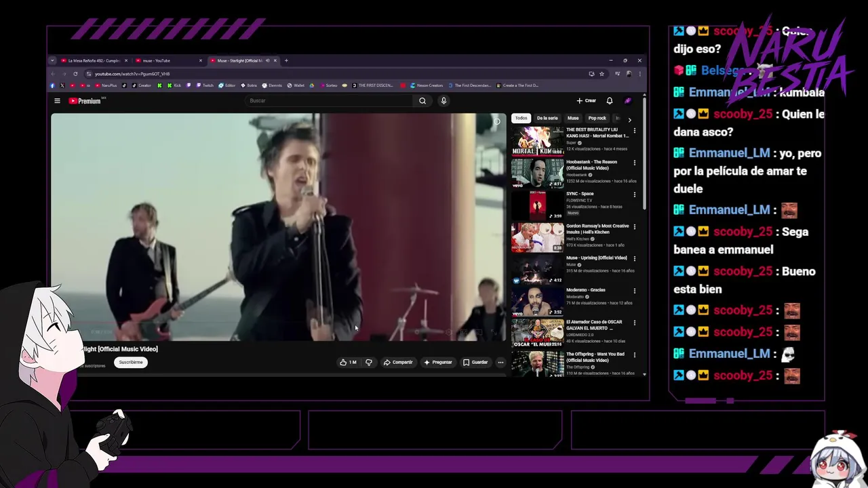868x488 pixels.
Task: Open Moderatto - Gracias video thumbnail
Action: (537, 302)
